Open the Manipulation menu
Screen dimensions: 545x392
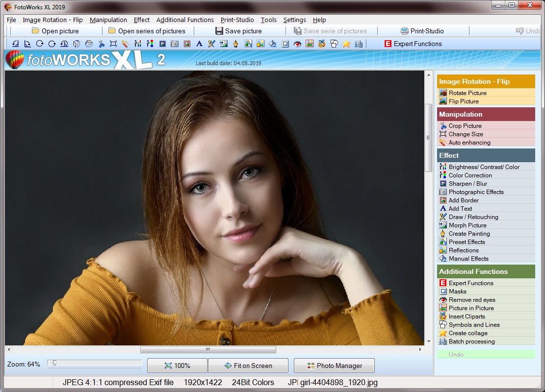pyautogui.click(x=108, y=20)
